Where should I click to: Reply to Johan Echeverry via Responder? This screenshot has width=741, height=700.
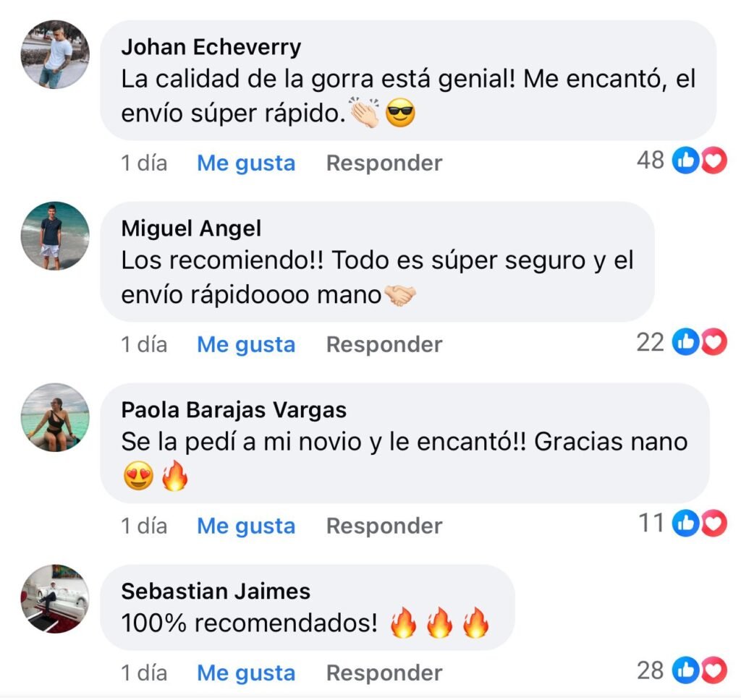pos(384,163)
